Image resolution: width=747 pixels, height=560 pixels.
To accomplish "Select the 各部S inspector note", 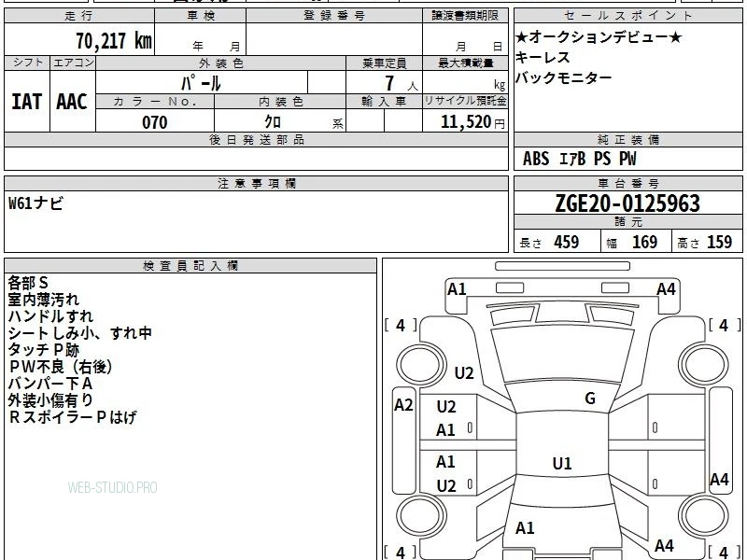I will pos(28,283).
